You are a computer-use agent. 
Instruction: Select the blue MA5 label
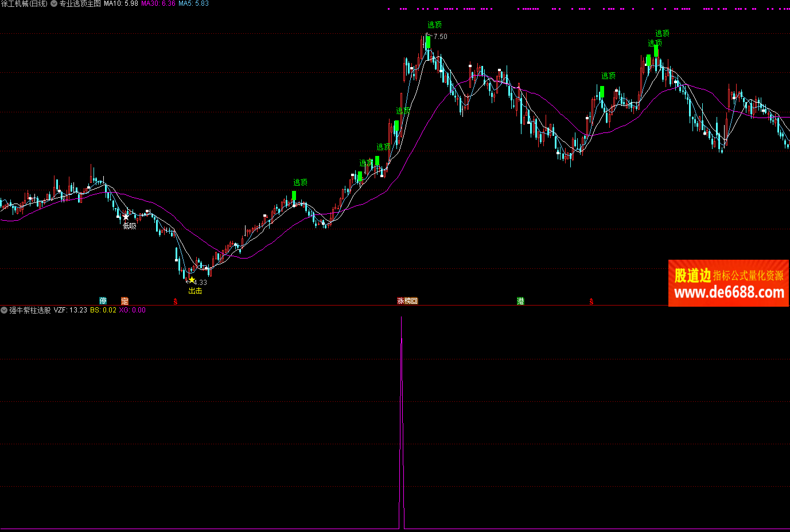pos(193,3)
